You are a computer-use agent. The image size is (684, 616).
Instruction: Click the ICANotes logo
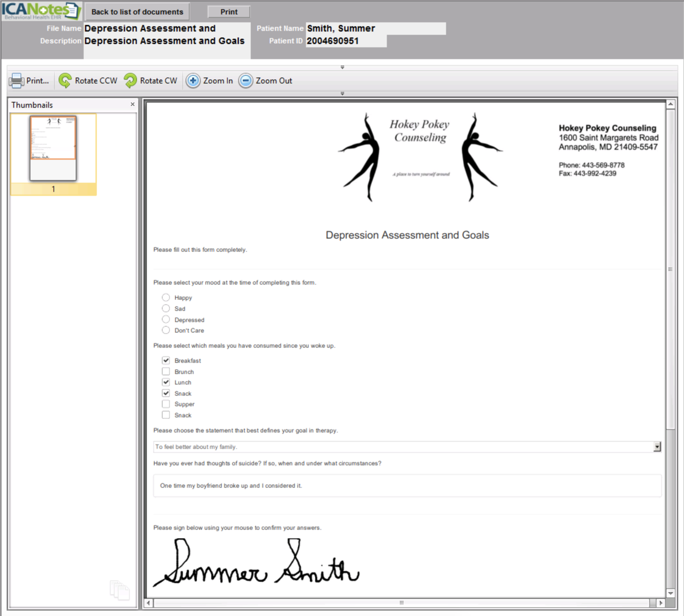37,9
